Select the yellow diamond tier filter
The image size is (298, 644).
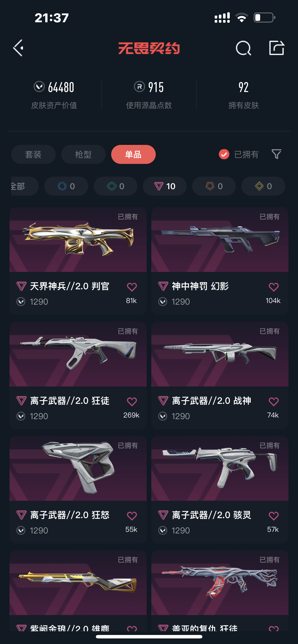pyautogui.click(x=263, y=186)
